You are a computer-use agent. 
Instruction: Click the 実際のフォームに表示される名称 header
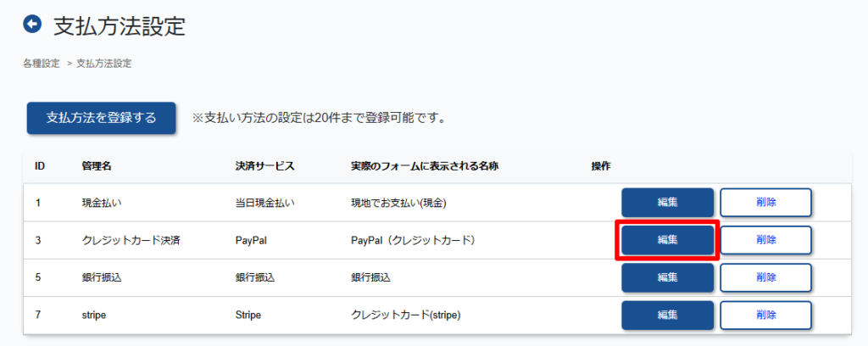pos(426,166)
